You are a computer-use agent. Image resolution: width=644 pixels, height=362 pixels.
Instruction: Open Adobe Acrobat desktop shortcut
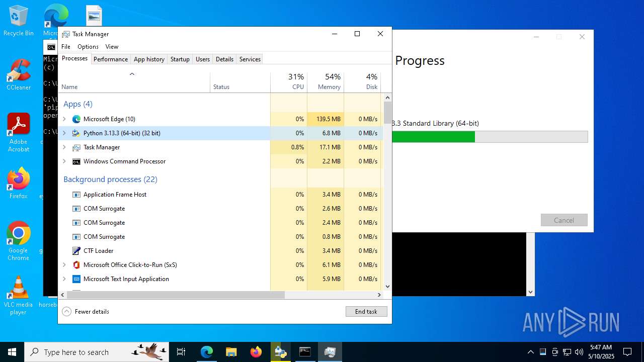pos(19,133)
